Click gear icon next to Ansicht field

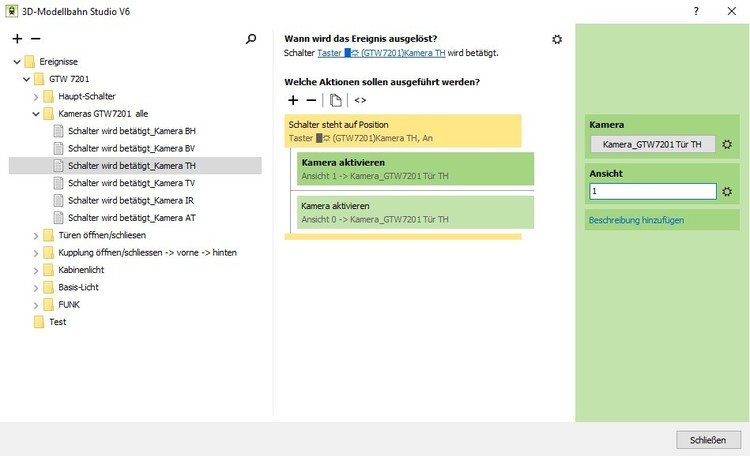click(x=727, y=192)
